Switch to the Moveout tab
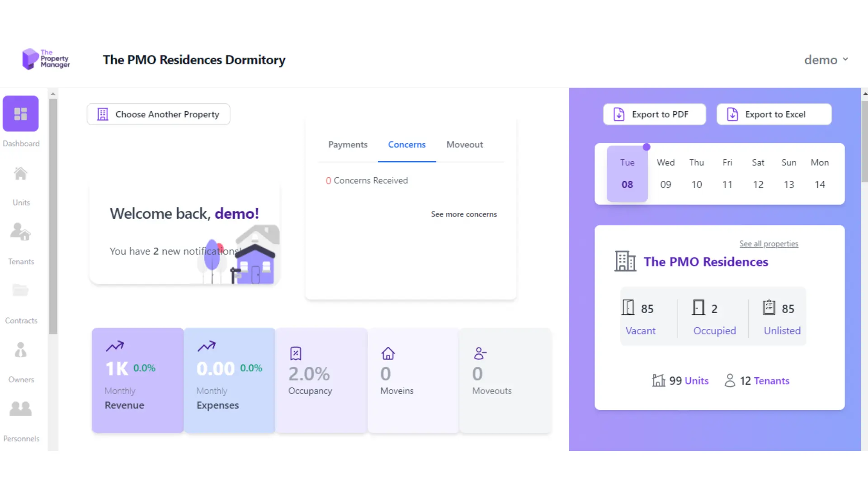 click(x=464, y=144)
